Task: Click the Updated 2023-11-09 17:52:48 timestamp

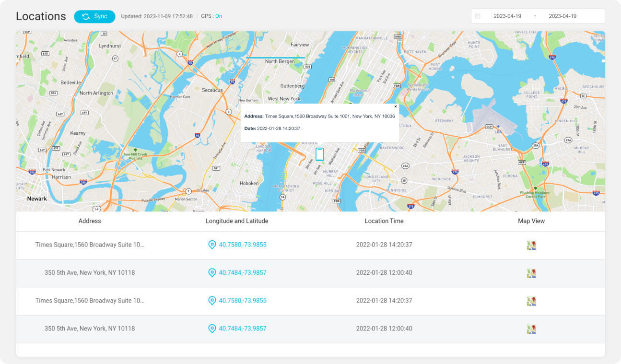Action: tap(157, 16)
